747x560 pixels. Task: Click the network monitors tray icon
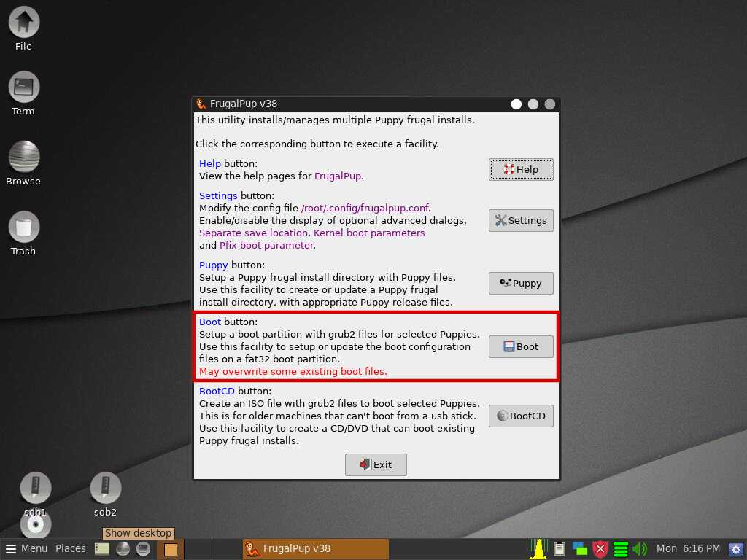(580, 549)
